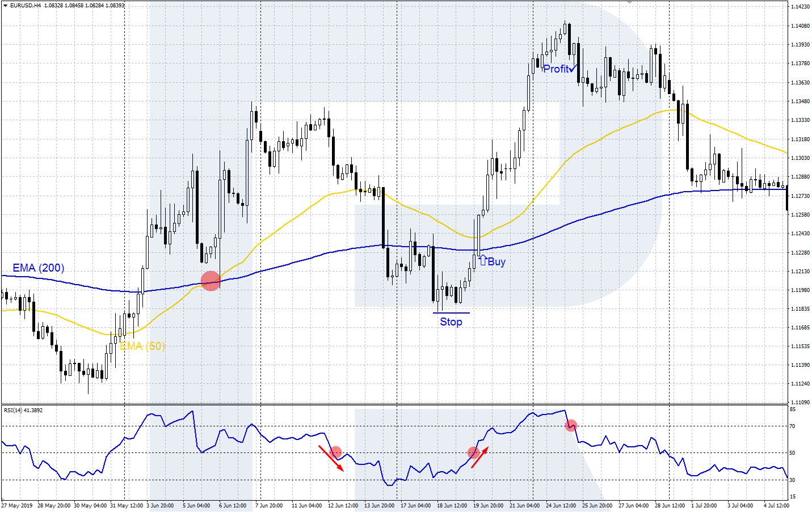
Task: Click price level 1.11240 on the axis
Action: pyautogui.click(x=800, y=384)
